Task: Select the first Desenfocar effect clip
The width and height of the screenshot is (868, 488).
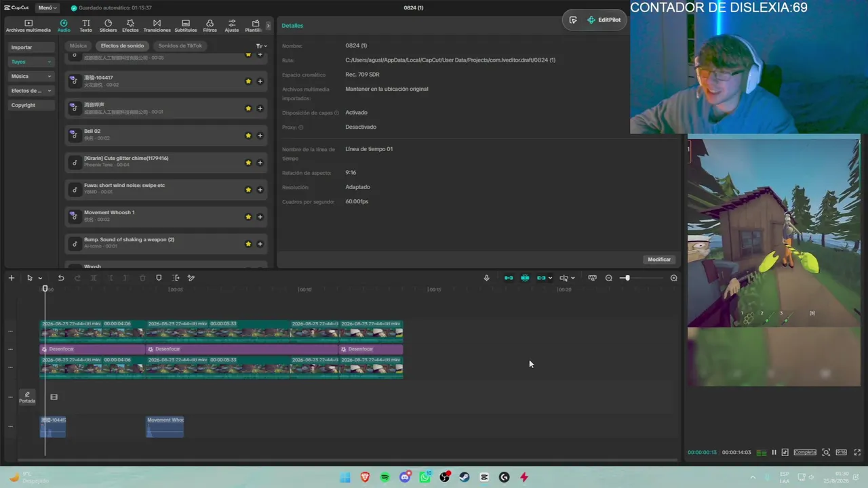Action: pyautogui.click(x=92, y=349)
